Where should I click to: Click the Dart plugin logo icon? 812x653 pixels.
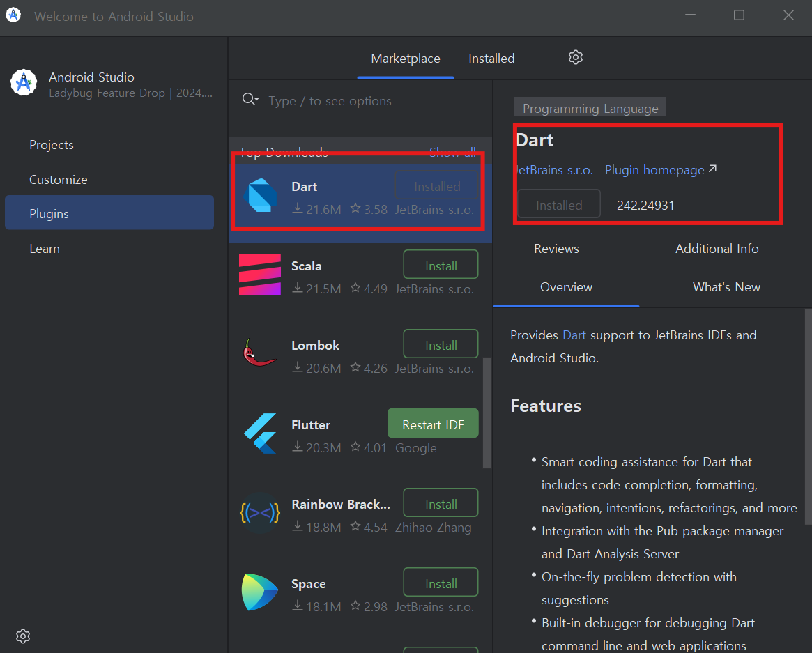point(261,195)
